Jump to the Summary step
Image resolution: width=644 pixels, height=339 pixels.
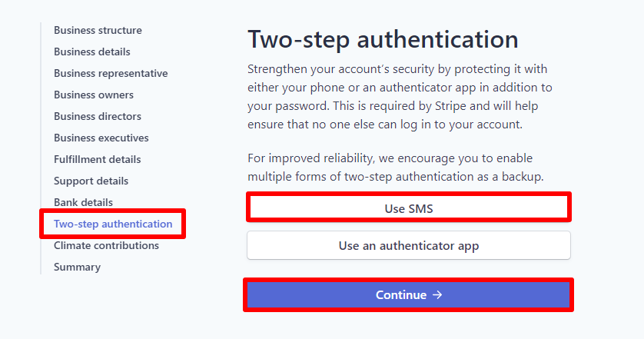77,268
